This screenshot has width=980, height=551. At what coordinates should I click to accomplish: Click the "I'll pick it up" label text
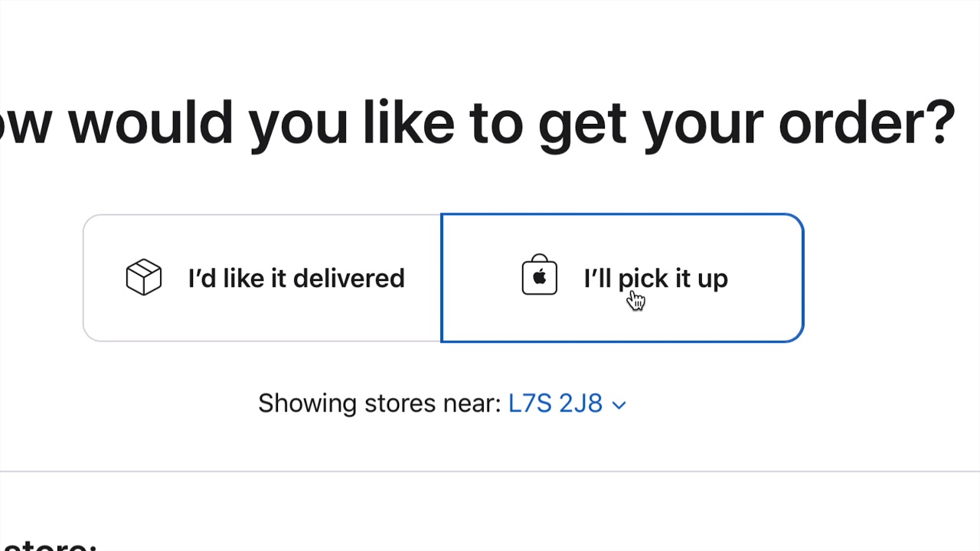656,279
